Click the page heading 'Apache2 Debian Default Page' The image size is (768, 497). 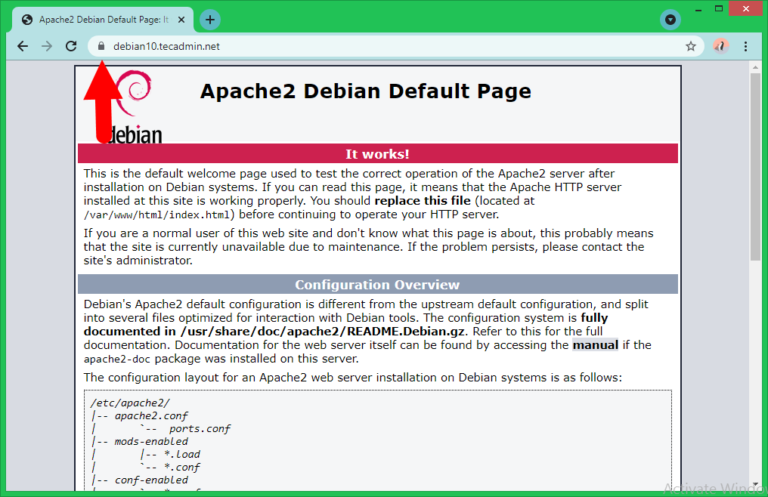coord(365,91)
